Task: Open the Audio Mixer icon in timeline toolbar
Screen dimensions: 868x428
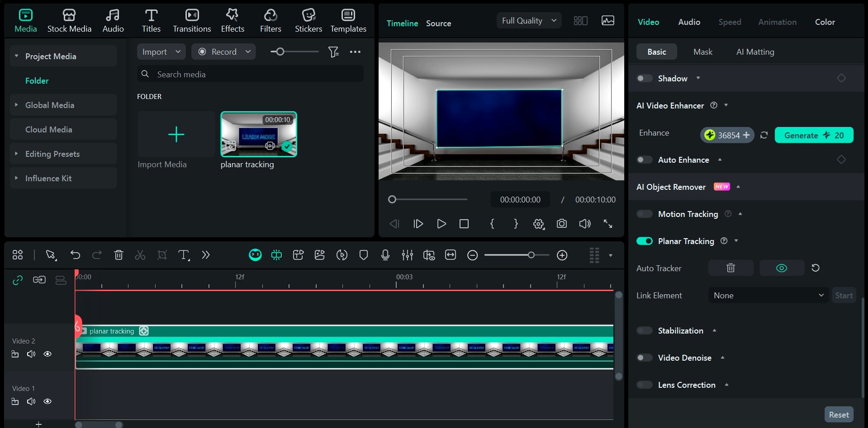Action: [x=407, y=255]
